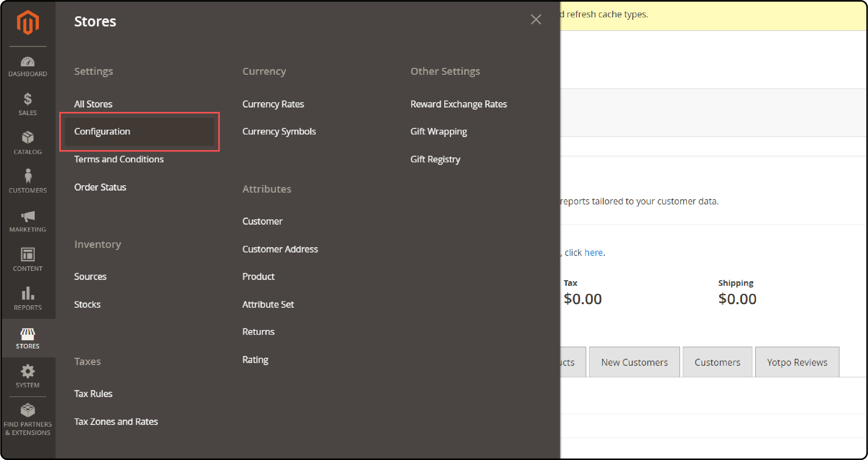Open Currency Rates settings
The width and height of the screenshot is (868, 460).
point(273,104)
